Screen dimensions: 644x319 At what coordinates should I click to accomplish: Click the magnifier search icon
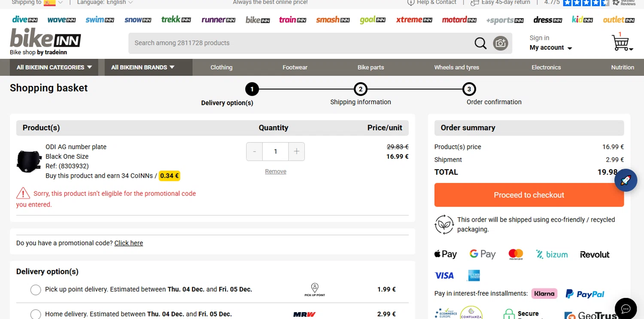coord(480,43)
